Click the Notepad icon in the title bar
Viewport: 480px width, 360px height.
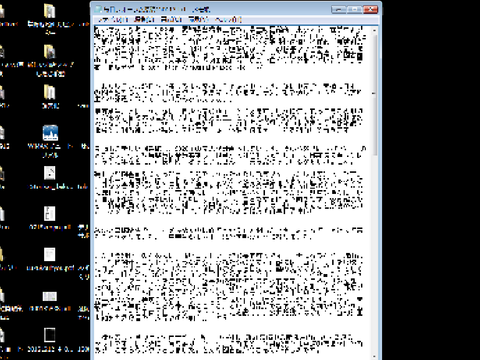click(x=98, y=9)
